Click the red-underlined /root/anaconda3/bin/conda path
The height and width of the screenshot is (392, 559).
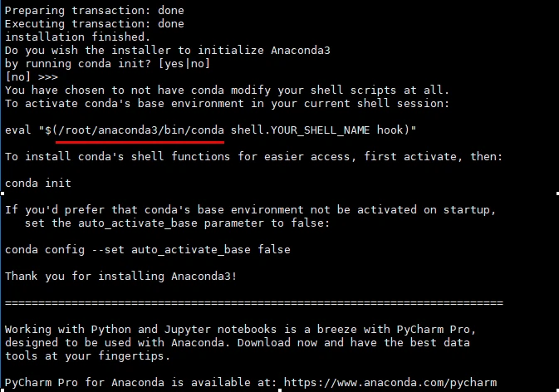point(140,130)
